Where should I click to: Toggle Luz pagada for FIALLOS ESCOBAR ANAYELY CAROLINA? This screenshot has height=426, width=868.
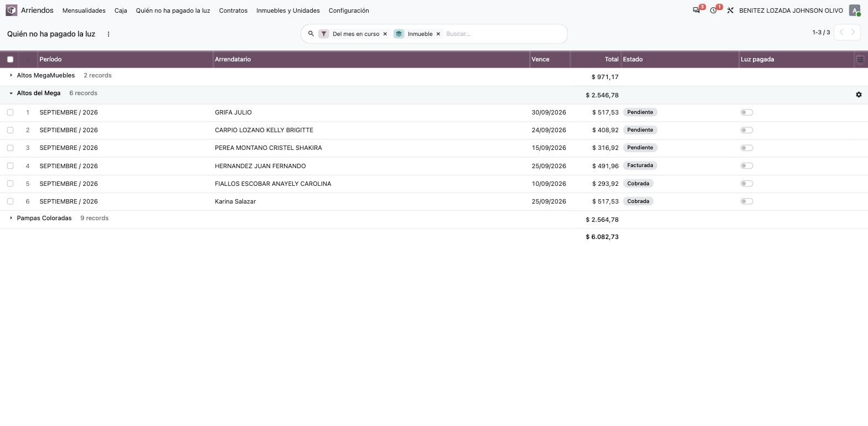[x=747, y=184]
